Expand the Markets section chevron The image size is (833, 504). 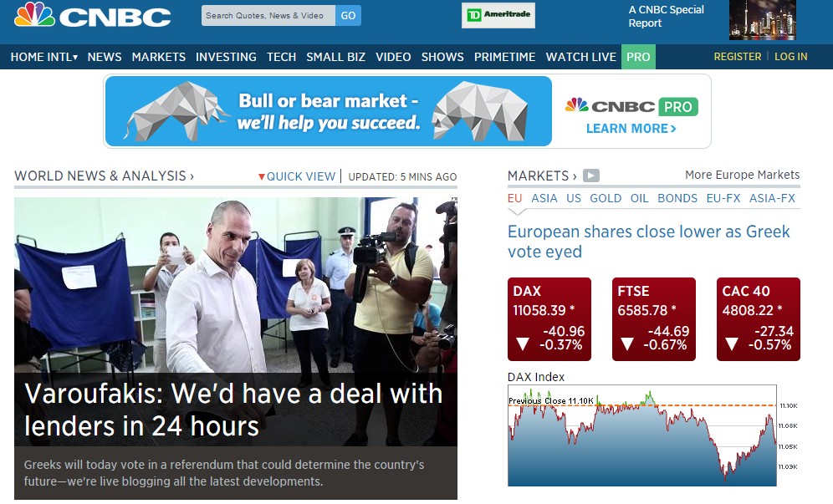tap(575, 176)
